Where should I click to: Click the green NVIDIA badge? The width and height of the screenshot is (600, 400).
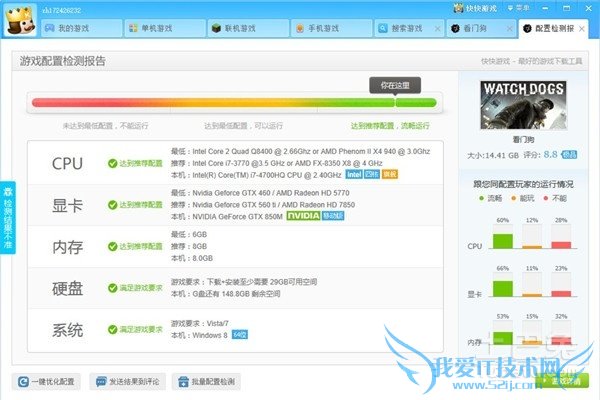pos(303,216)
